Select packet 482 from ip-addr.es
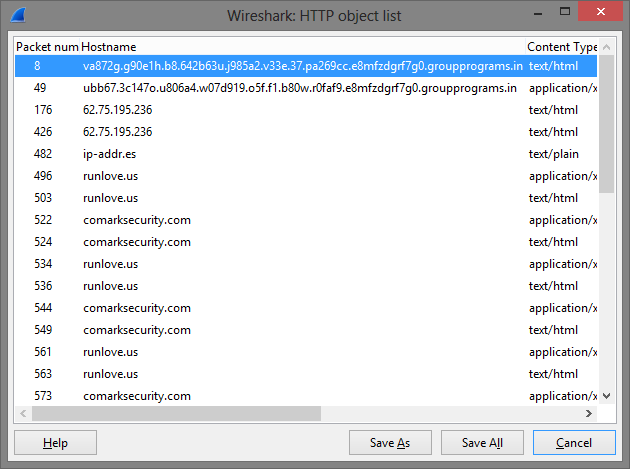 coord(306,154)
